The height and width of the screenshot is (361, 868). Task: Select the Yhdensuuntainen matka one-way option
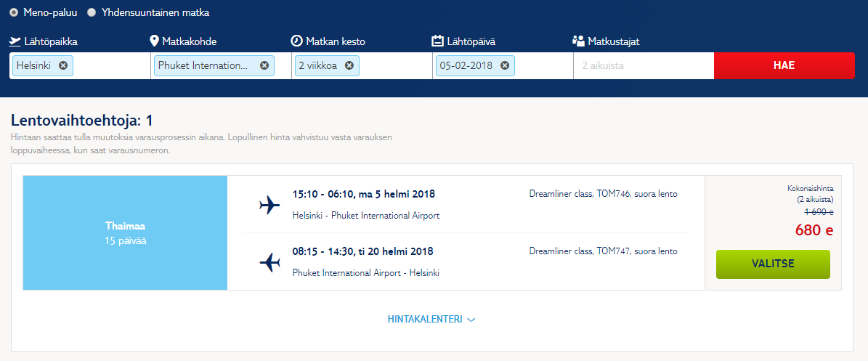92,12
